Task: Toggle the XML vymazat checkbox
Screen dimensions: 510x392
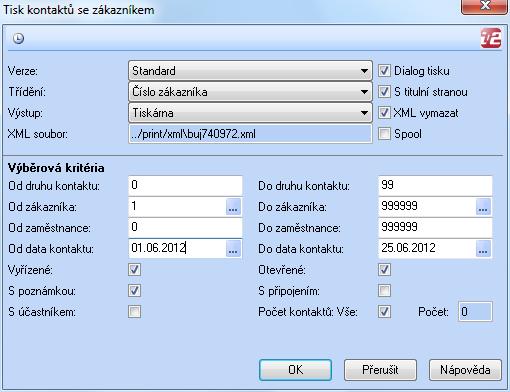Action: [x=384, y=113]
